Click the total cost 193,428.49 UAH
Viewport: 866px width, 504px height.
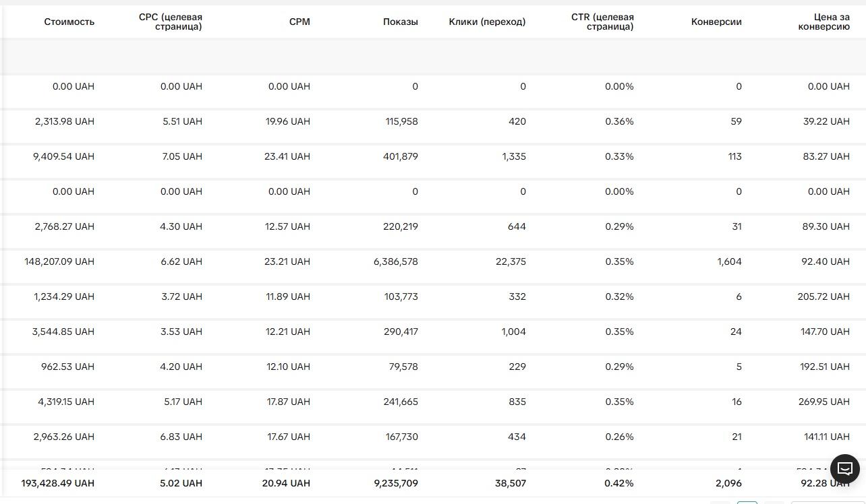point(58,483)
